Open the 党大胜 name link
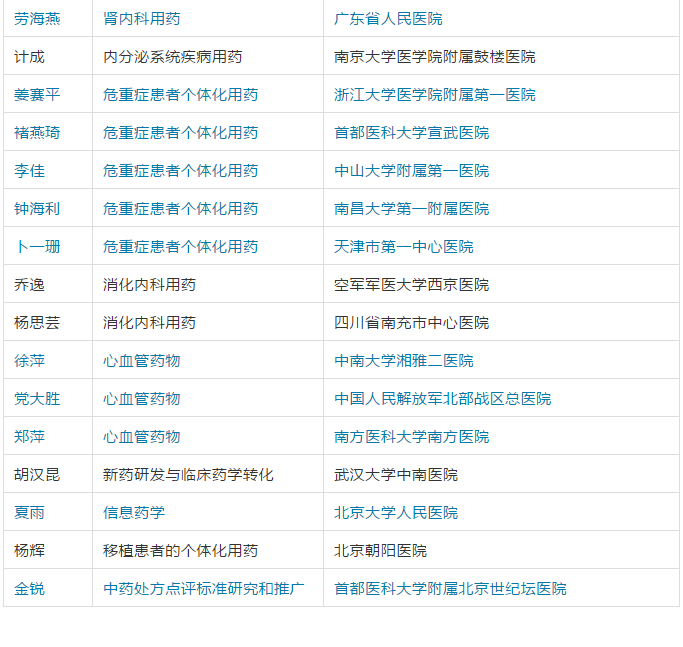This screenshot has height=647, width=683. pos(37,398)
